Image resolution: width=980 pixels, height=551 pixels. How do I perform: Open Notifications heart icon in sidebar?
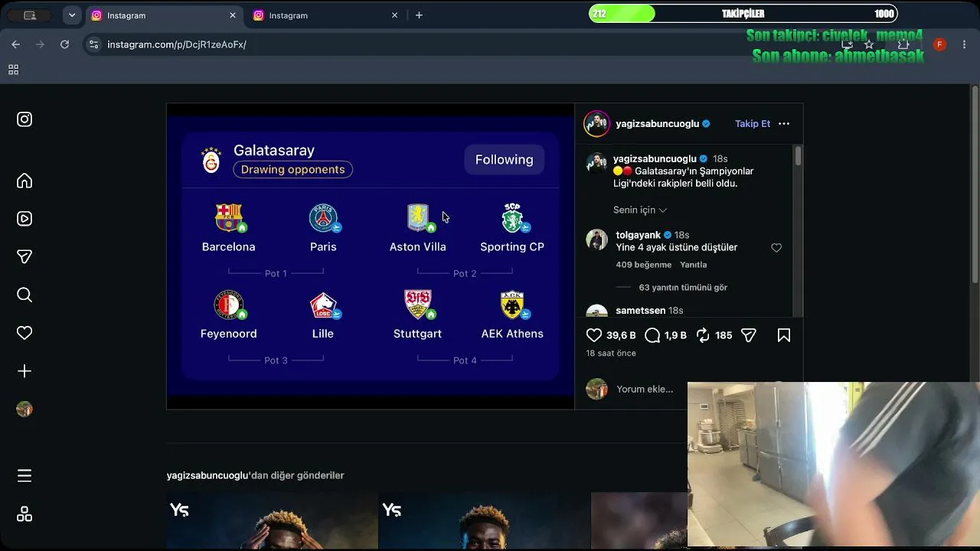[x=24, y=333]
